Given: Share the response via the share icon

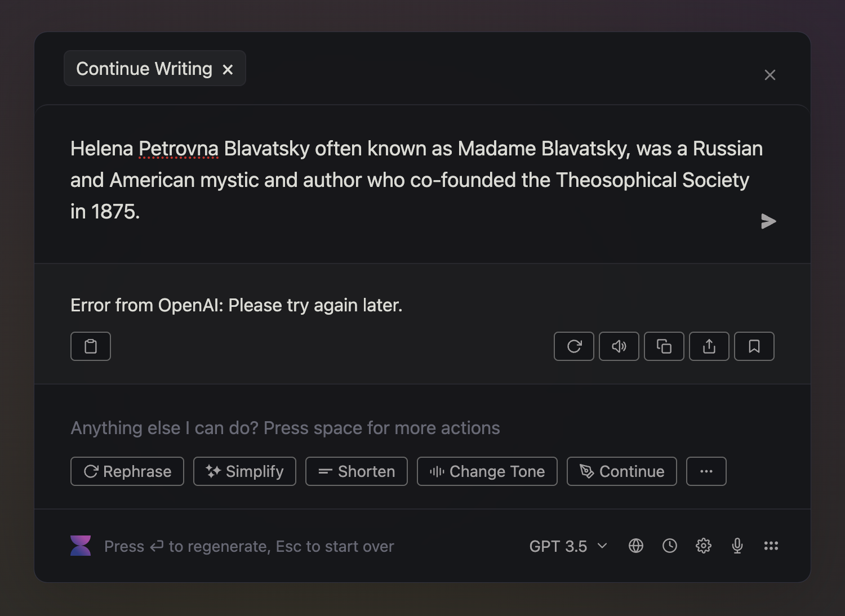Looking at the screenshot, I should [709, 346].
